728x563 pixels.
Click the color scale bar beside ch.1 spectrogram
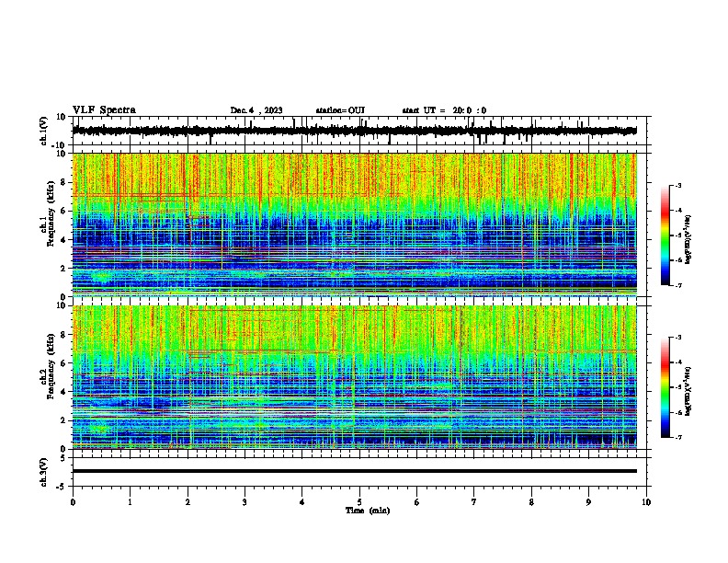(665, 236)
